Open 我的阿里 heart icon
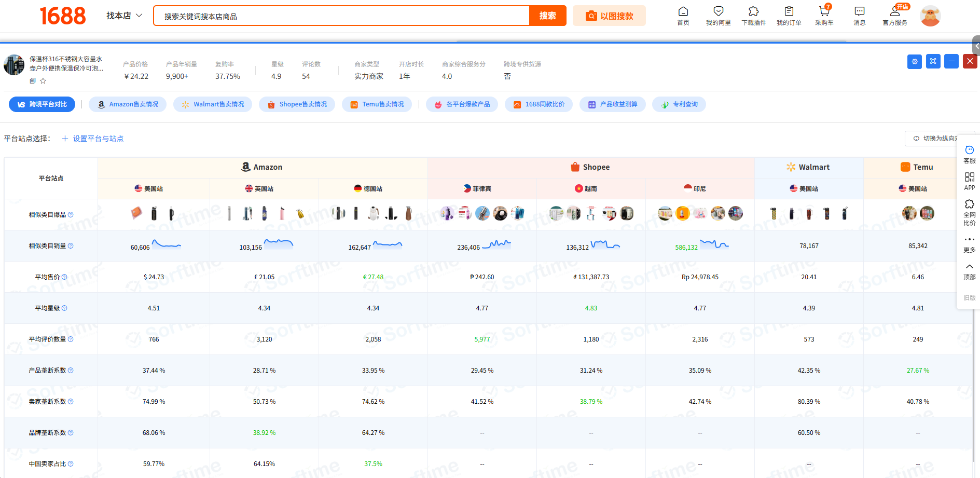The height and width of the screenshot is (478, 980). coord(718,12)
